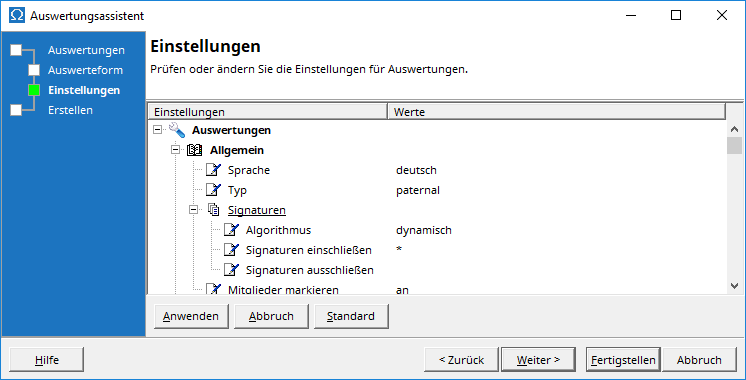Click the Werte column header
The height and width of the screenshot is (380, 746).
557,112
